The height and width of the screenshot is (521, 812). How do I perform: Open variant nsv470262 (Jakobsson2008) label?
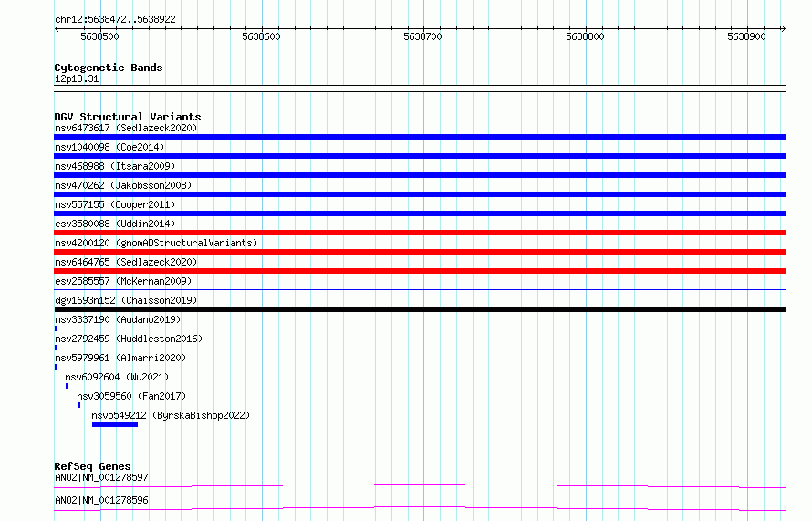(123, 185)
